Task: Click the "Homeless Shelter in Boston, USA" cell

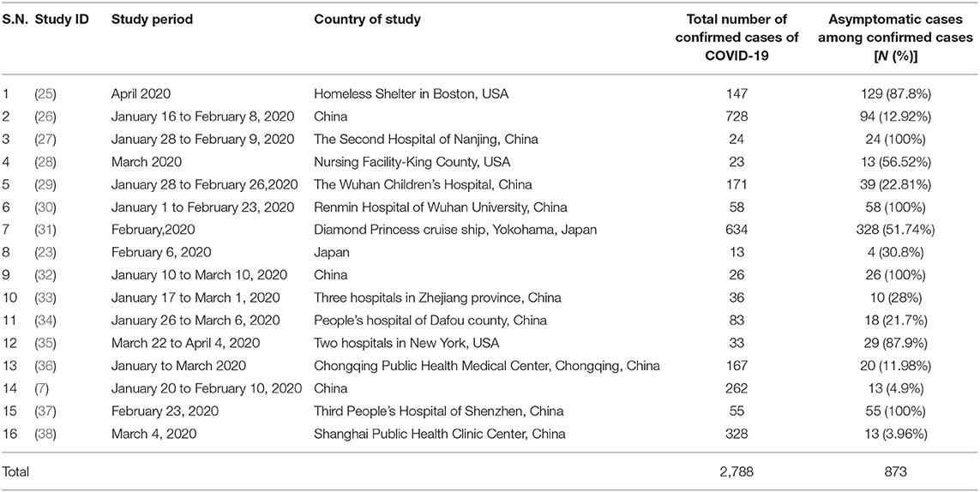Action: (411, 94)
